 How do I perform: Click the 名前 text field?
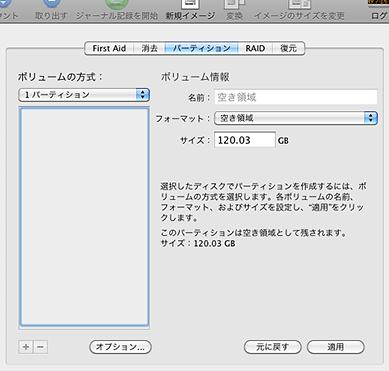296,97
